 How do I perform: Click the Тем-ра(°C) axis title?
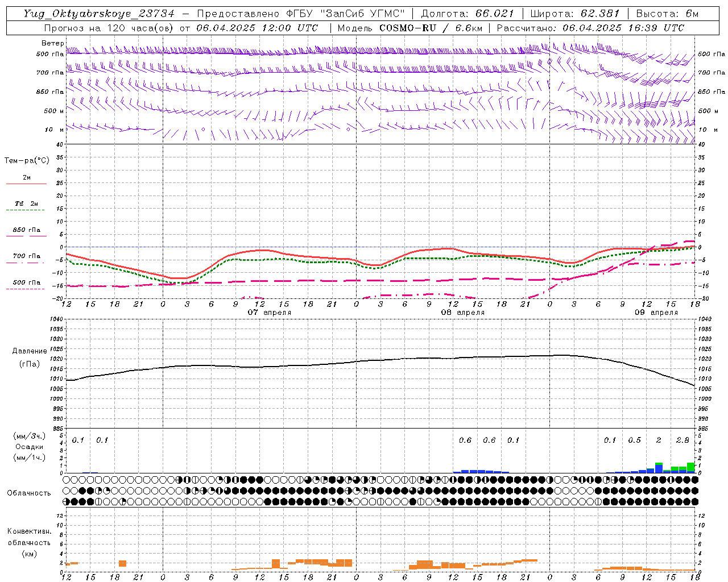coord(27,160)
